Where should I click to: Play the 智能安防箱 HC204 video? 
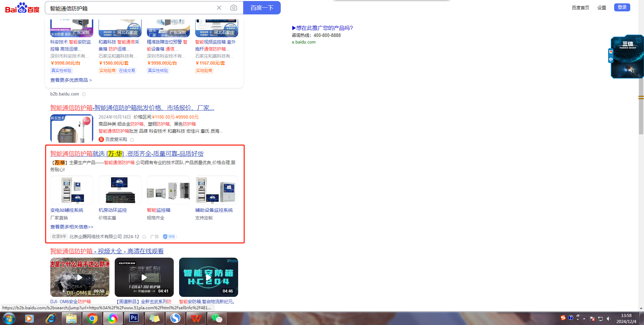(209, 277)
